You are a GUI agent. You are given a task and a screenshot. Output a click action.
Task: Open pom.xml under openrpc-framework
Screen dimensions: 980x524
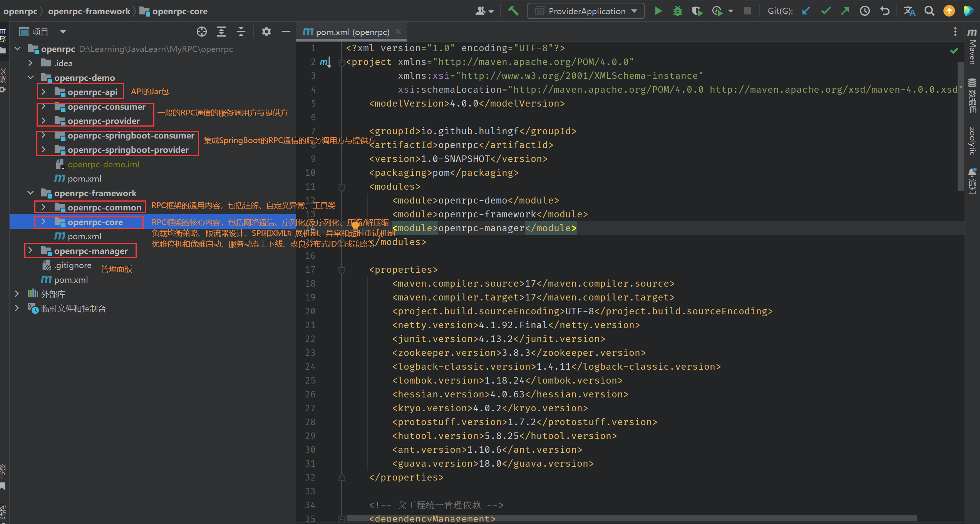click(78, 236)
